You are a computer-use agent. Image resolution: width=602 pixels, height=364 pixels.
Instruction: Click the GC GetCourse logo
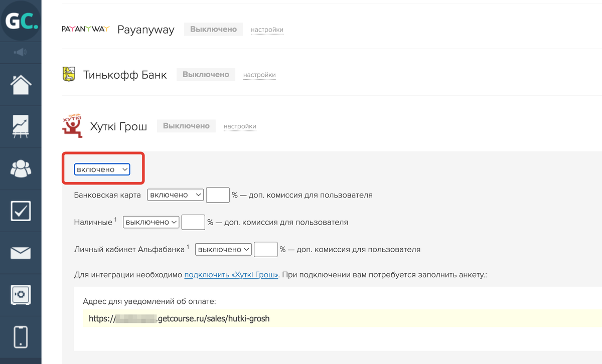click(21, 21)
